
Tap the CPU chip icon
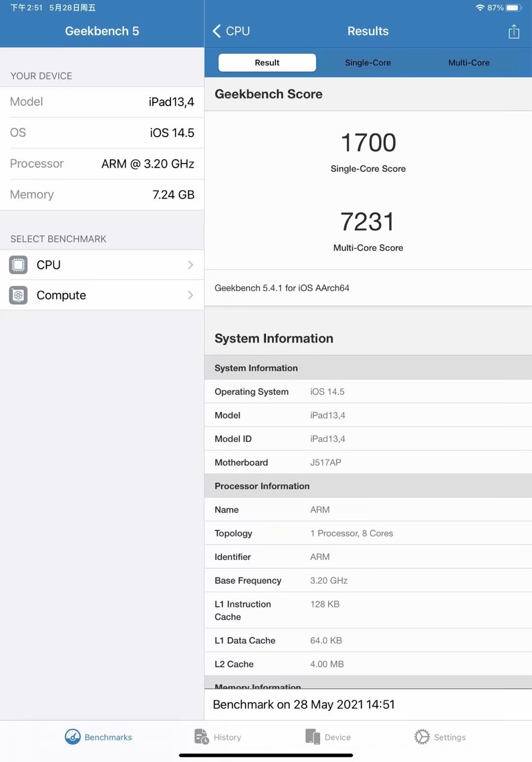(x=19, y=265)
